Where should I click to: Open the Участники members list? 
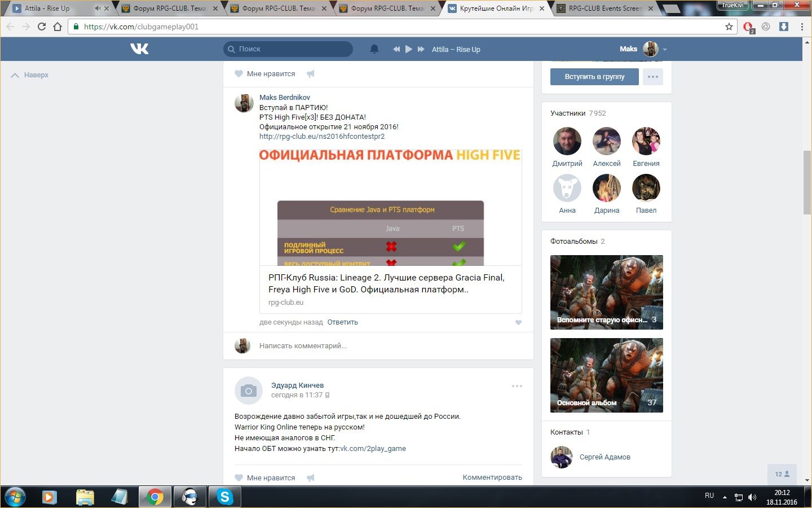click(x=578, y=113)
